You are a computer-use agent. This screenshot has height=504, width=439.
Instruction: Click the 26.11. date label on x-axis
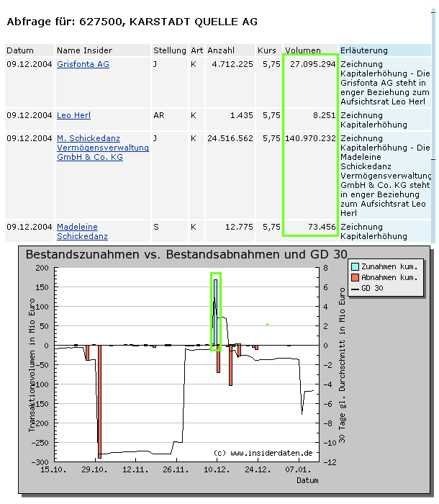click(176, 469)
